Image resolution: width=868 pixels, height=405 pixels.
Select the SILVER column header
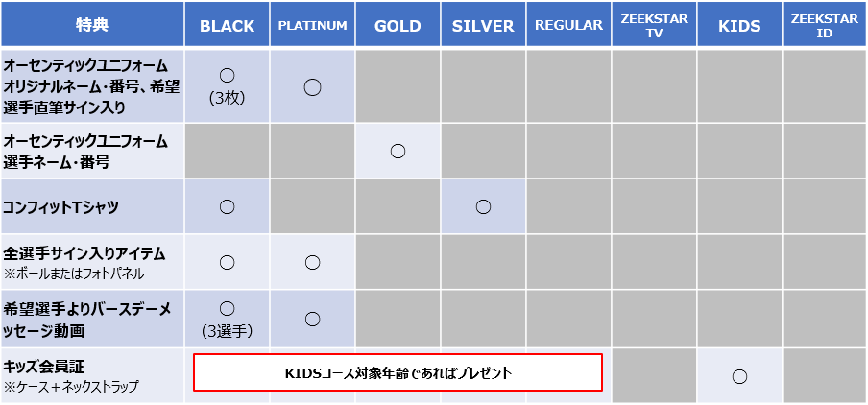pyautogui.click(x=483, y=26)
